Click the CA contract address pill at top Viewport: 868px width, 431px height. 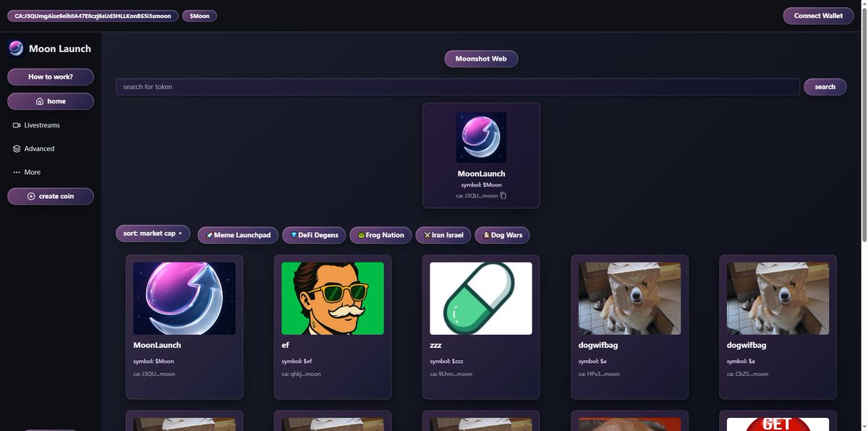(x=93, y=16)
